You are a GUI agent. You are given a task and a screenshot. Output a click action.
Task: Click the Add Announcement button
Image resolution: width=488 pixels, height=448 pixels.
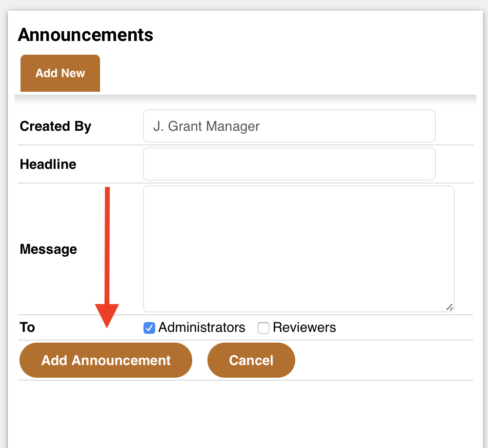pyautogui.click(x=106, y=360)
